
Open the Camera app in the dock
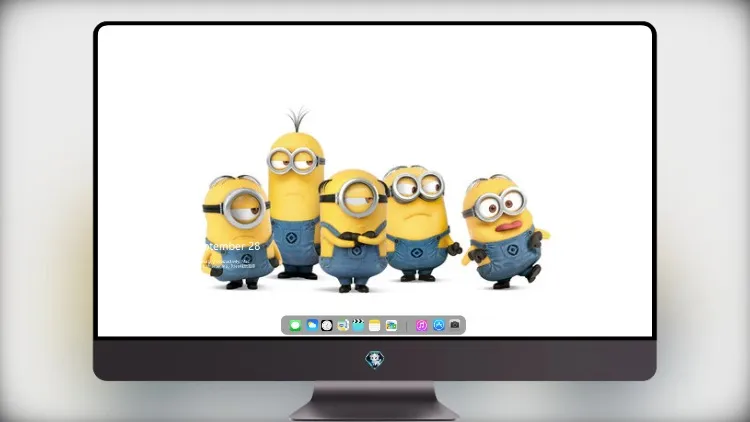click(x=455, y=325)
